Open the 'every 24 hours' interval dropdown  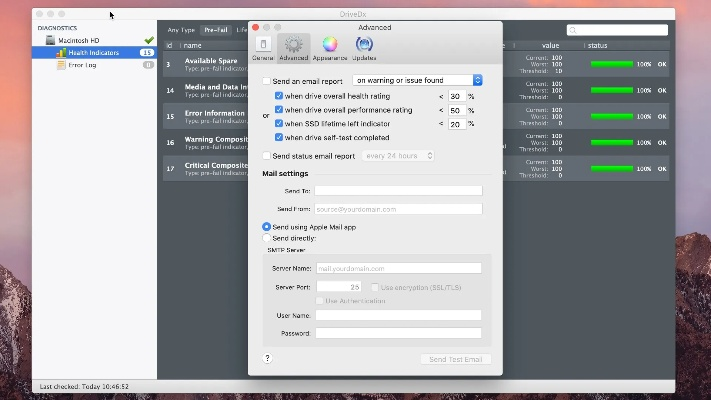[x=399, y=156]
